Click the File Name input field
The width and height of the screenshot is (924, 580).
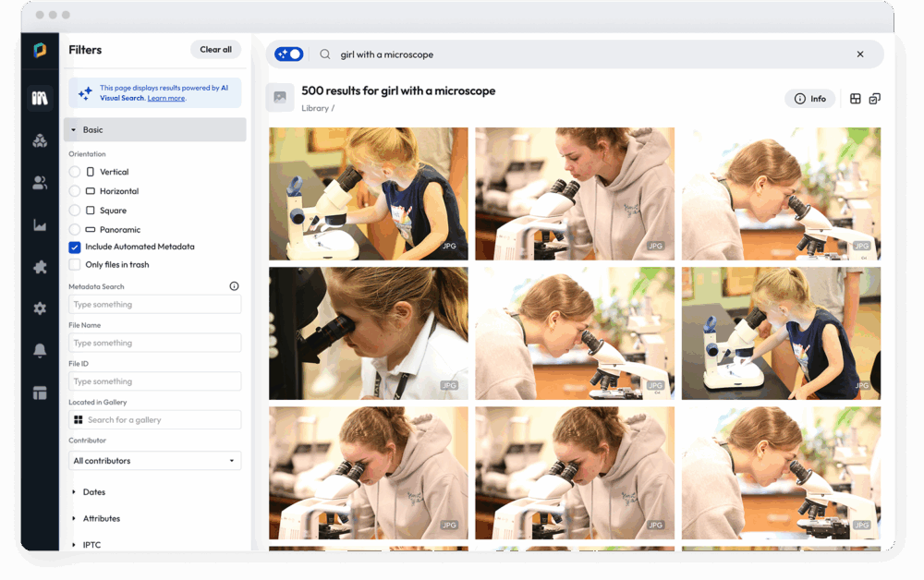[155, 343]
